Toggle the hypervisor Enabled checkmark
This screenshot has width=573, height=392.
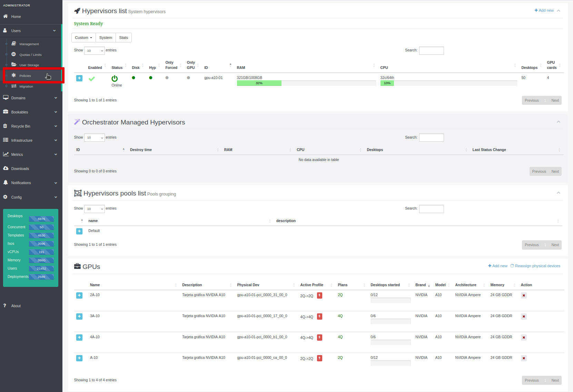[92, 79]
